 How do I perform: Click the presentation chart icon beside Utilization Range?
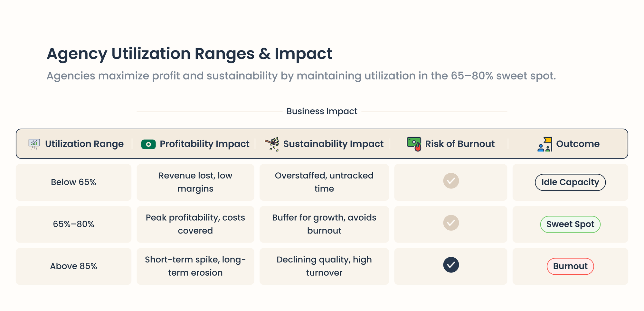[34, 144]
